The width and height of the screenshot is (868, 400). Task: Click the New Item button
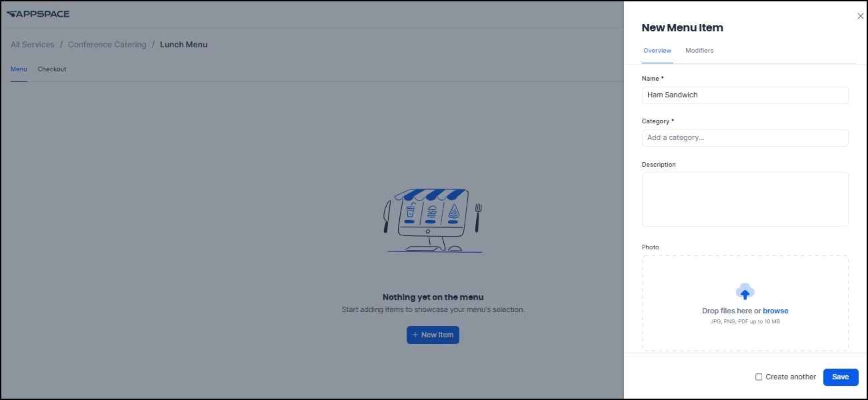point(433,335)
